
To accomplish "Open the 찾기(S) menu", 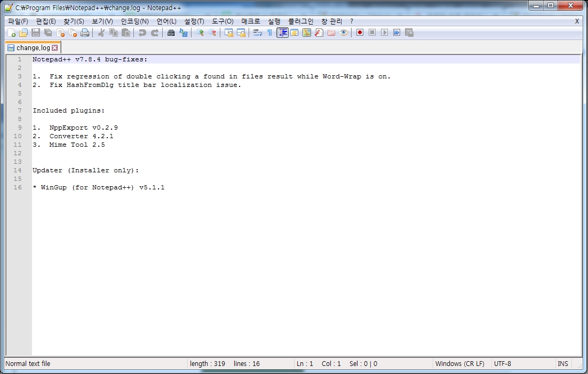I will coord(74,21).
